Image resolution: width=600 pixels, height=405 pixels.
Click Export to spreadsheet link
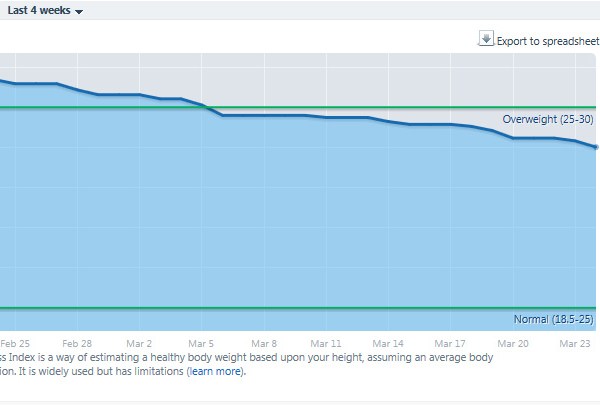pyautogui.click(x=547, y=41)
